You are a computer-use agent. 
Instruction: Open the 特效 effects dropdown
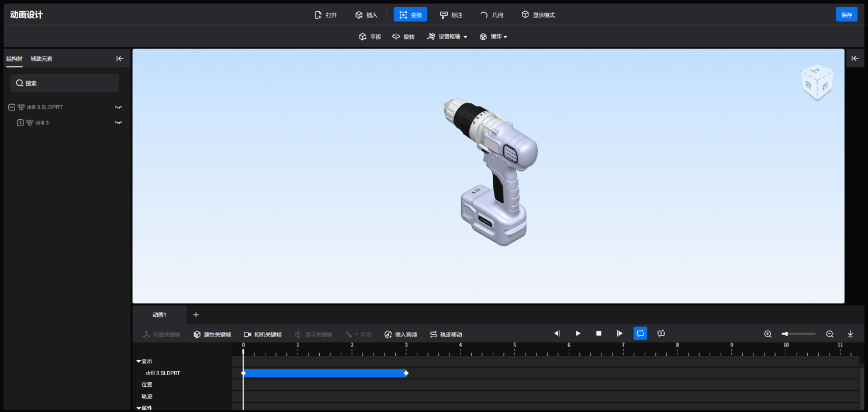(x=358, y=334)
